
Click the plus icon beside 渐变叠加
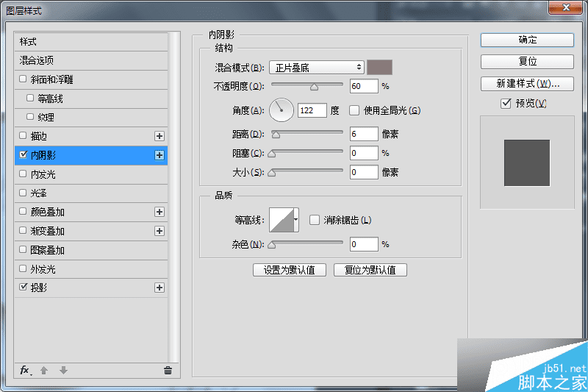(x=159, y=231)
